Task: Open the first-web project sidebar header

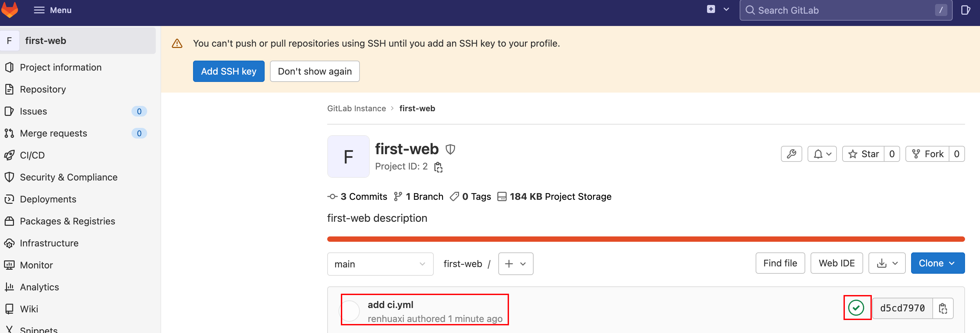Action: pyautogui.click(x=78, y=40)
